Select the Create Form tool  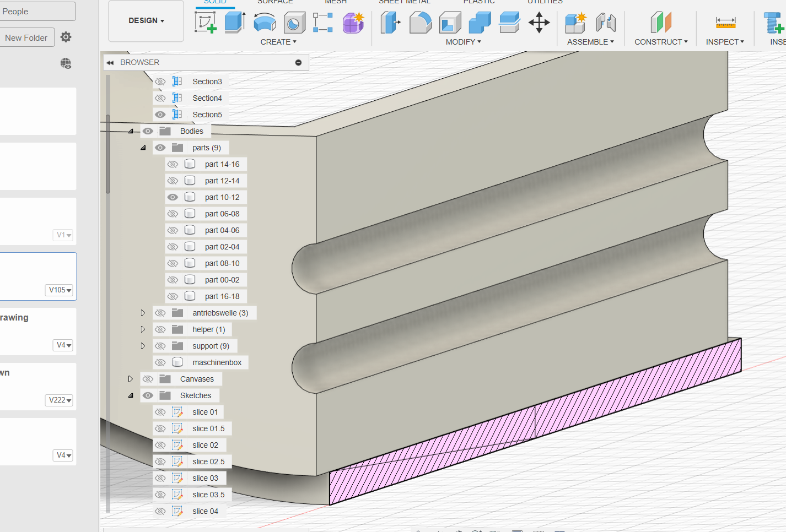pos(353,23)
